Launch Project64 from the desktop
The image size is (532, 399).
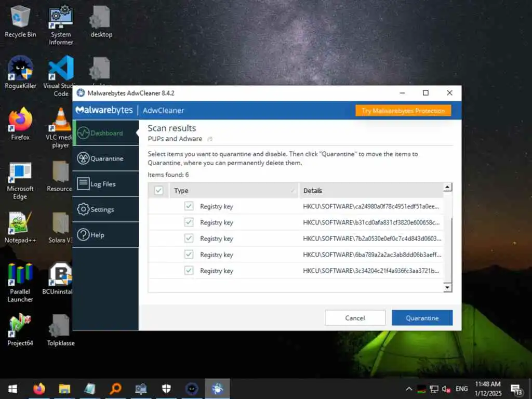pos(20,330)
